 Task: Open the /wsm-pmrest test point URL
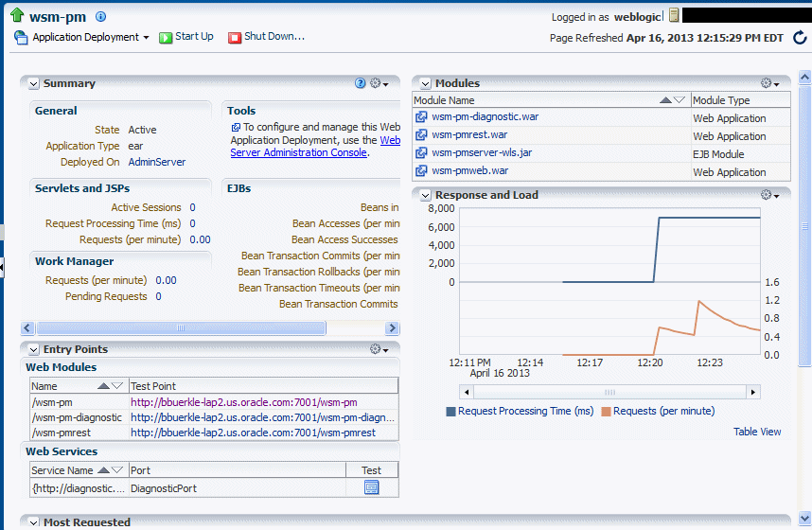point(254,433)
